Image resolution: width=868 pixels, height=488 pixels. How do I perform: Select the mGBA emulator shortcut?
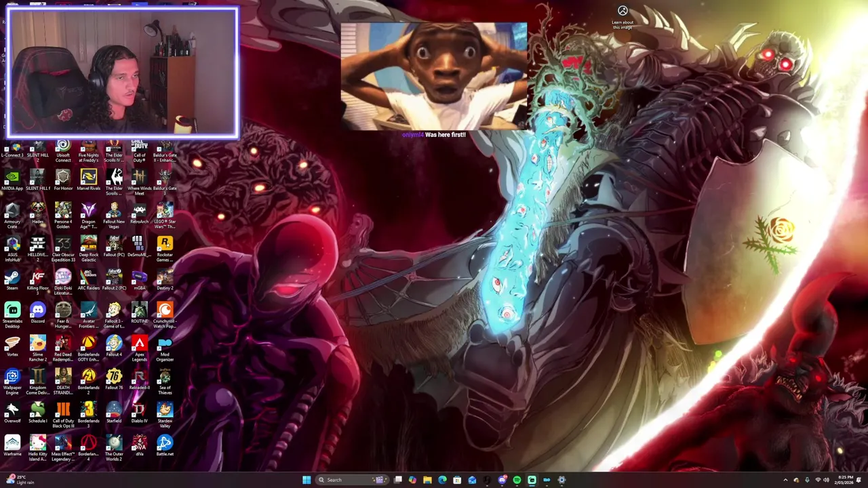click(139, 281)
